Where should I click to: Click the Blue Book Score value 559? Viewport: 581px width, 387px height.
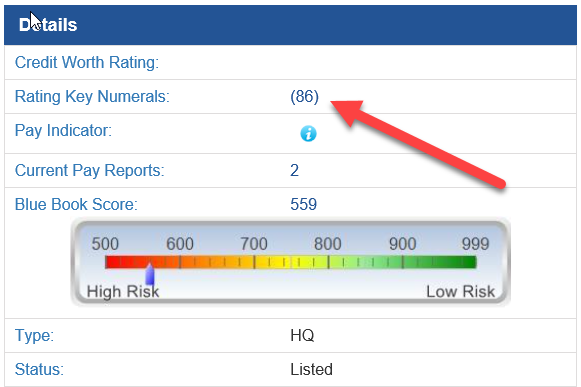point(303,204)
